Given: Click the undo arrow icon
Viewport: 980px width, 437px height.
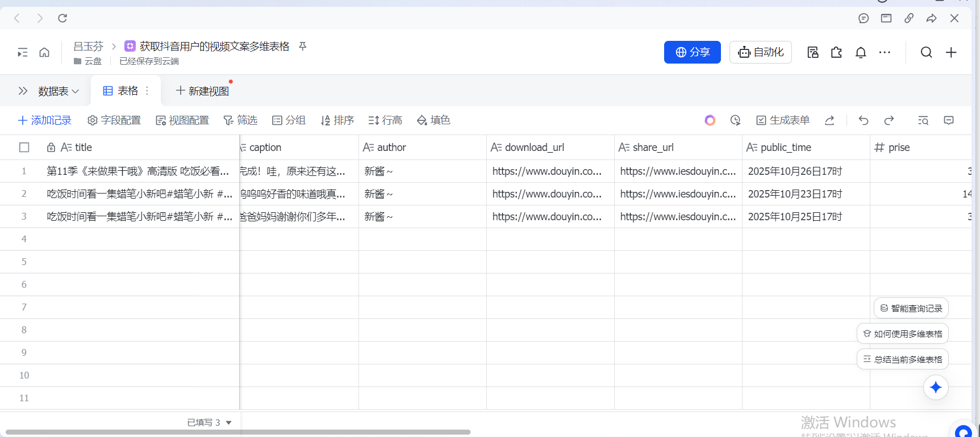Looking at the screenshot, I should pyautogui.click(x=864, y=120).
